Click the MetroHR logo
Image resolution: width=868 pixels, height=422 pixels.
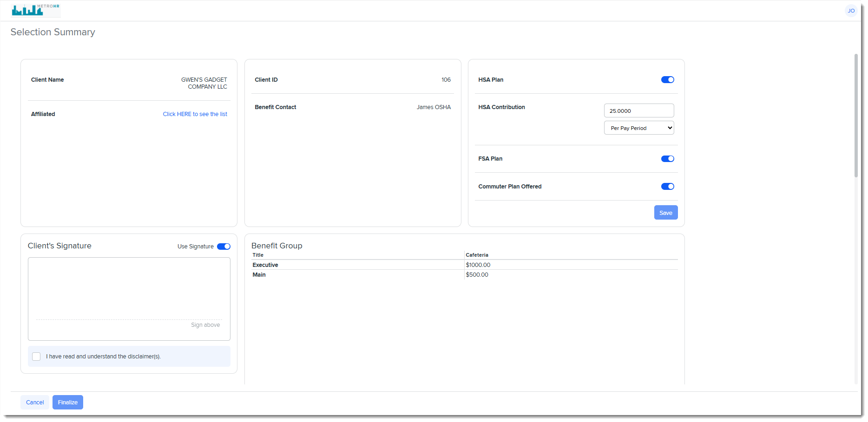coord(35,10)
